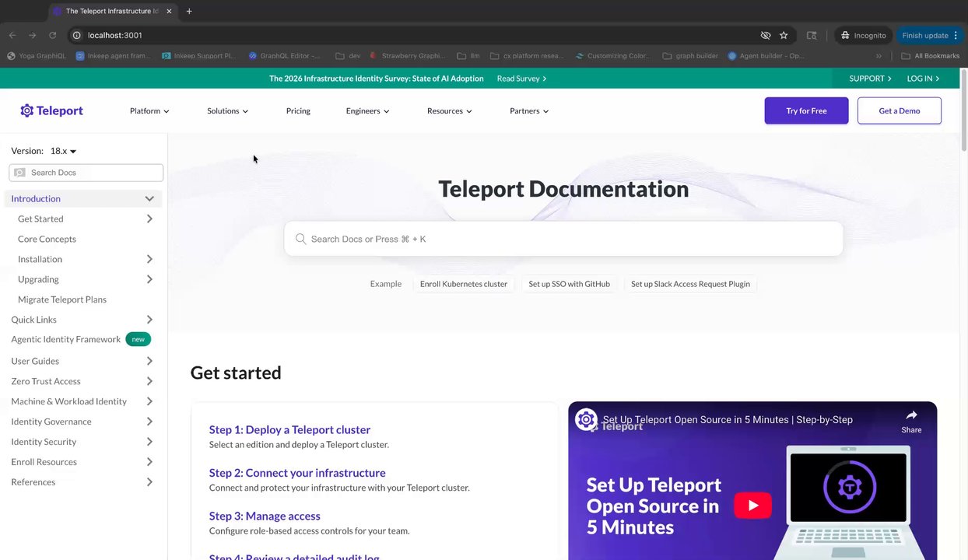
Task: Expand Enroll Resources in sidebar
Action: (149, 462)
